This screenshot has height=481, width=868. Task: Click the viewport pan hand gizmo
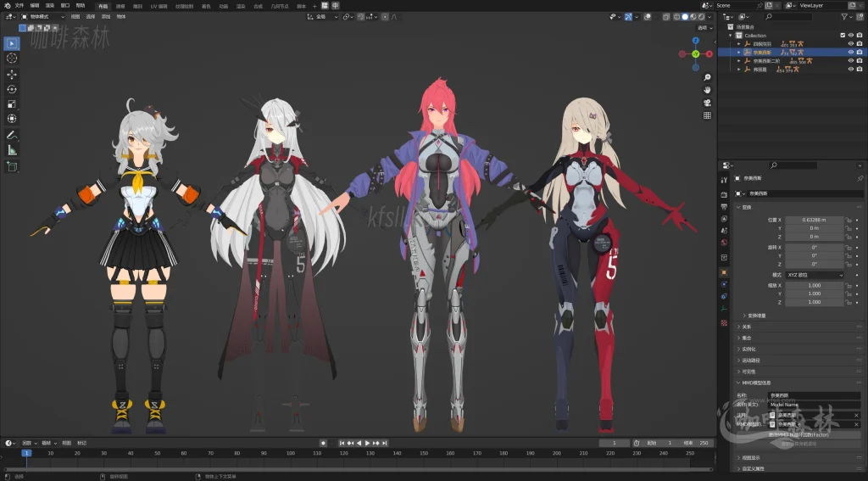tap(707, 90)
